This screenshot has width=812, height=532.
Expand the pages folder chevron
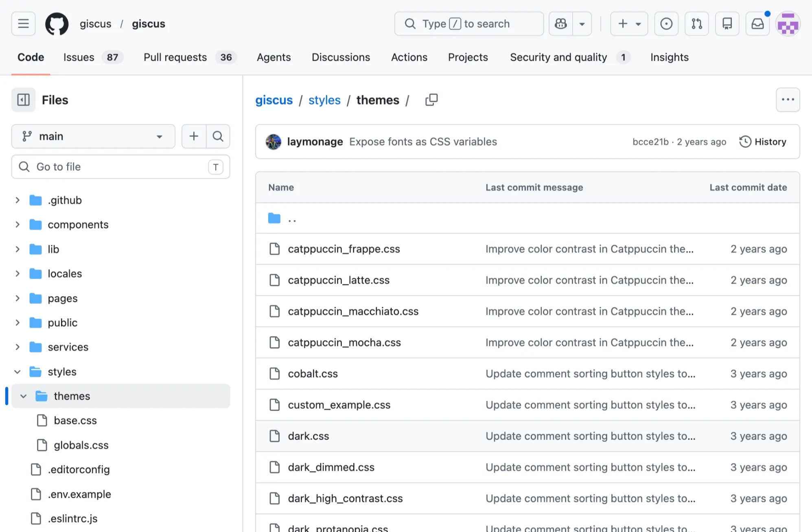(x=18, y=298)
